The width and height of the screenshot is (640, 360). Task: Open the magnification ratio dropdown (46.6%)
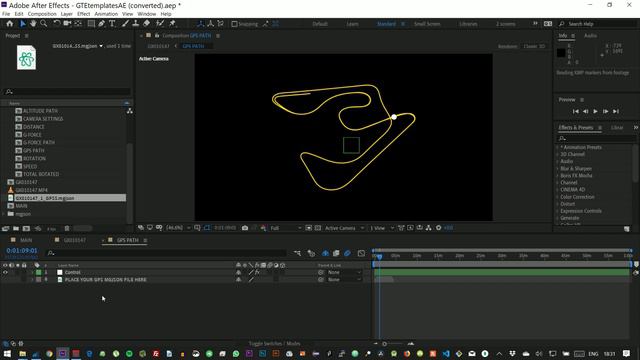[178, 228]
